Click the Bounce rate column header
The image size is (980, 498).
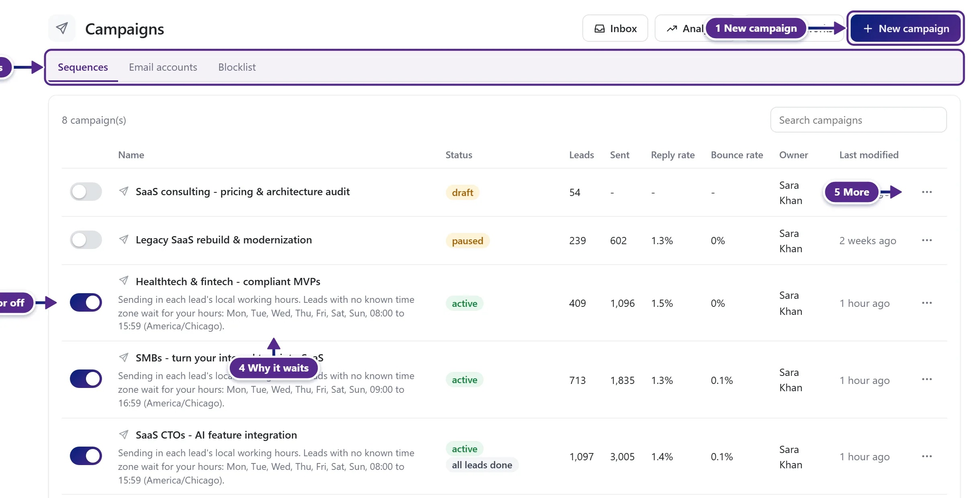(737, 155)
